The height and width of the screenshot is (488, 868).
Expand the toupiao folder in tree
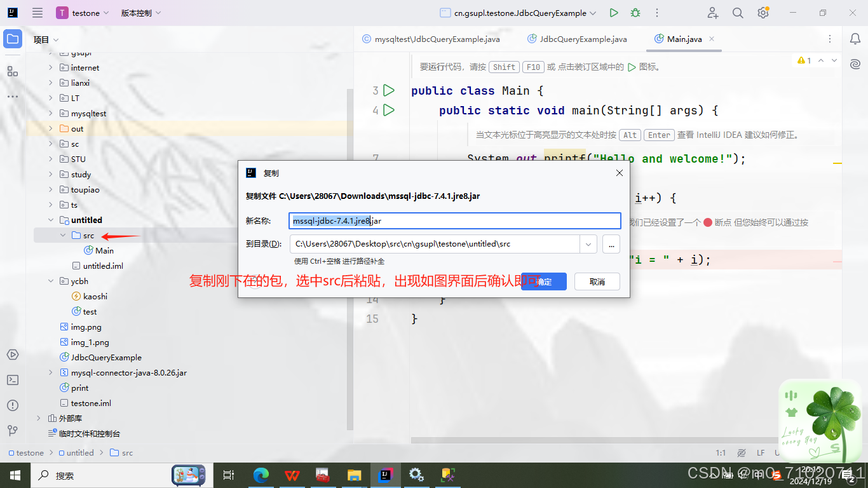51,189
